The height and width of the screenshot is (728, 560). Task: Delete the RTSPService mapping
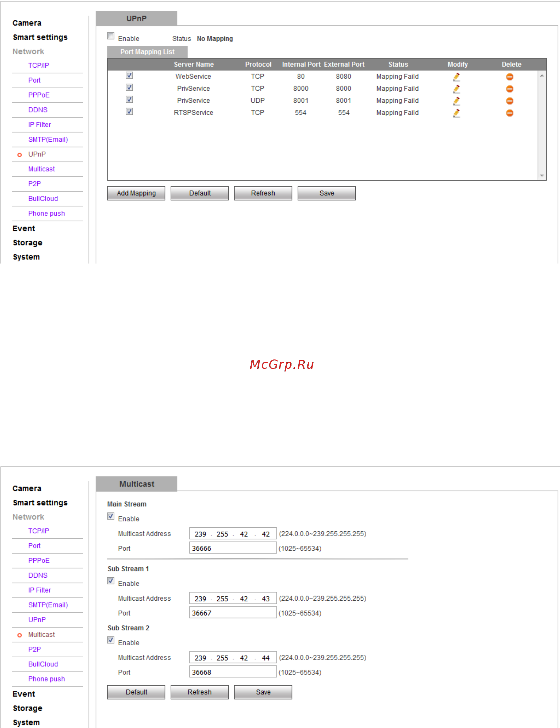coord(509,113)
